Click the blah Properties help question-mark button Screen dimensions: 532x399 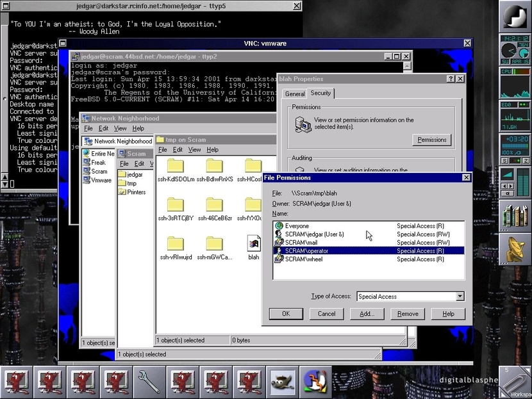[x=450, y=79]
